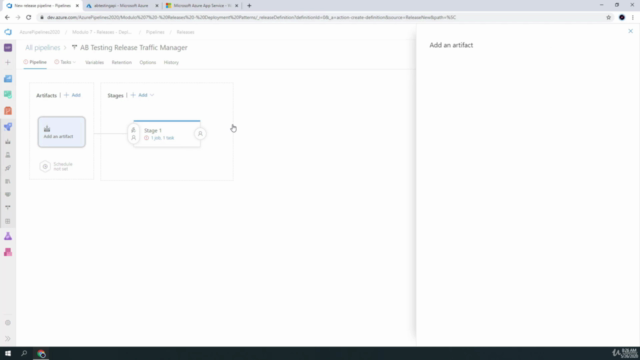Click the Azure DevOps logo
The height and width of the screenshot is (360, 640).
tap(8, 32)
